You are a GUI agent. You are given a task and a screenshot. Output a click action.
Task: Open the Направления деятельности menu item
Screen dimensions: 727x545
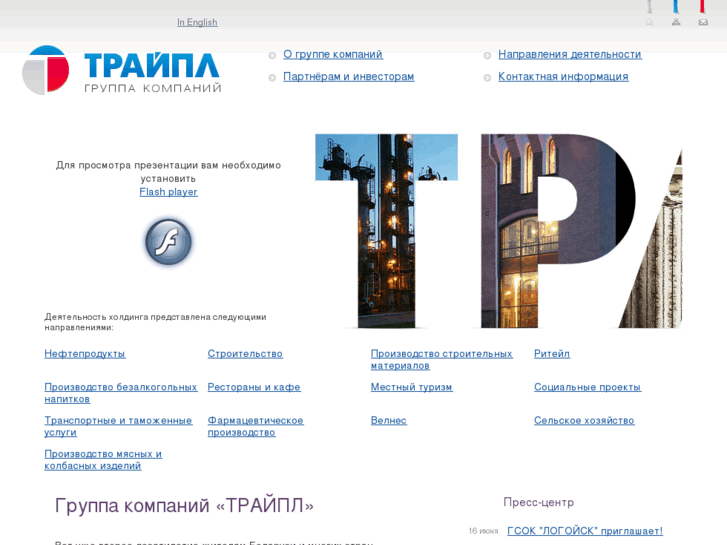point(570,54)
